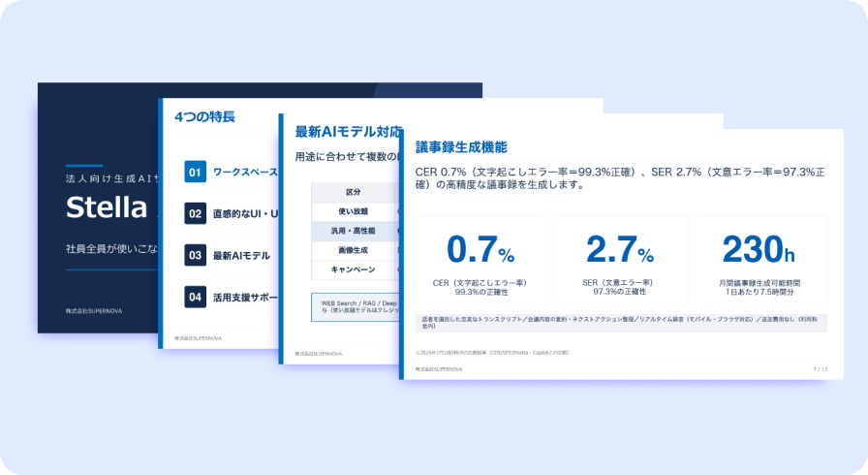
Task: Click the 使い放題 table row
Action: coord(354,211)
